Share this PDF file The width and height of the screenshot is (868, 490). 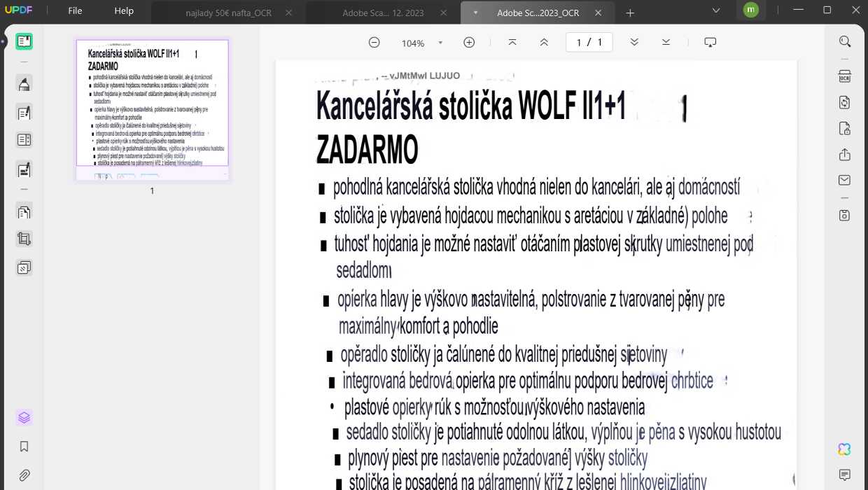point(845,154)
